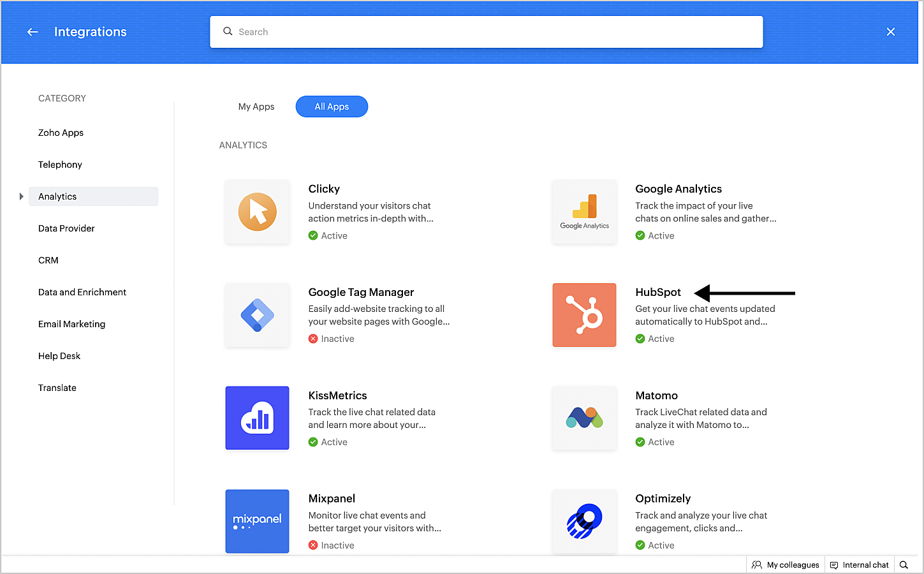Open My colleagues in the bottom bar
This screenshot has height=574, width=924.
[786, 565]
